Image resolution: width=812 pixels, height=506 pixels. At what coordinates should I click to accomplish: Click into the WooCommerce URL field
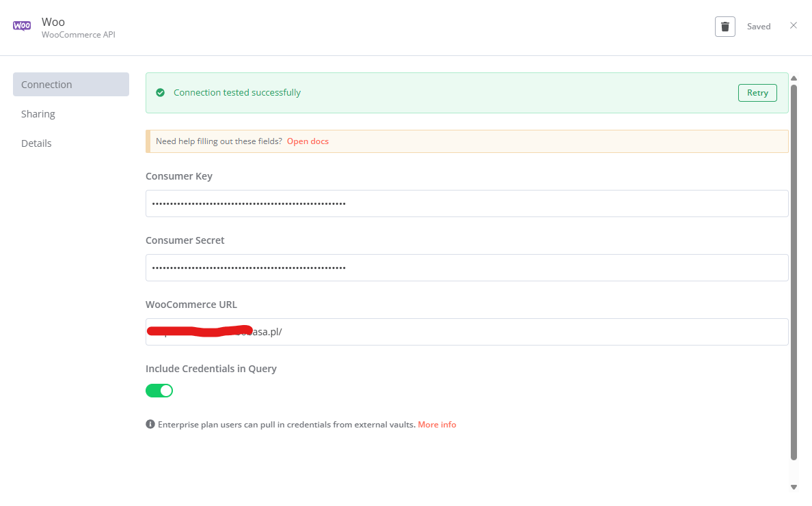[x=467, y=332]
